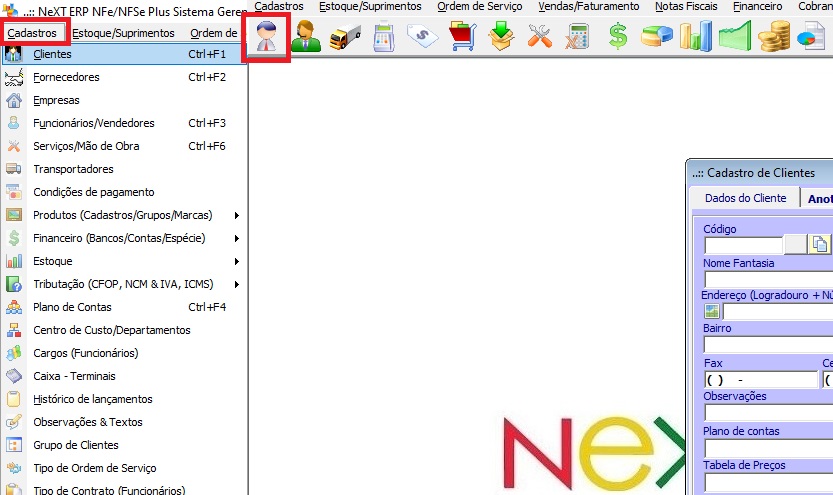
Task: Expand the Produtos (Cadastros/Grupos/Marcas) submenu arrow
Action: tap(237, 216)
